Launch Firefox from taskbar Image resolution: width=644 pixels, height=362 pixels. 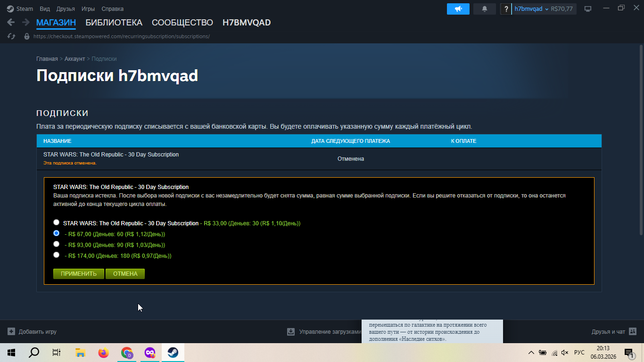tap(103, 353)
